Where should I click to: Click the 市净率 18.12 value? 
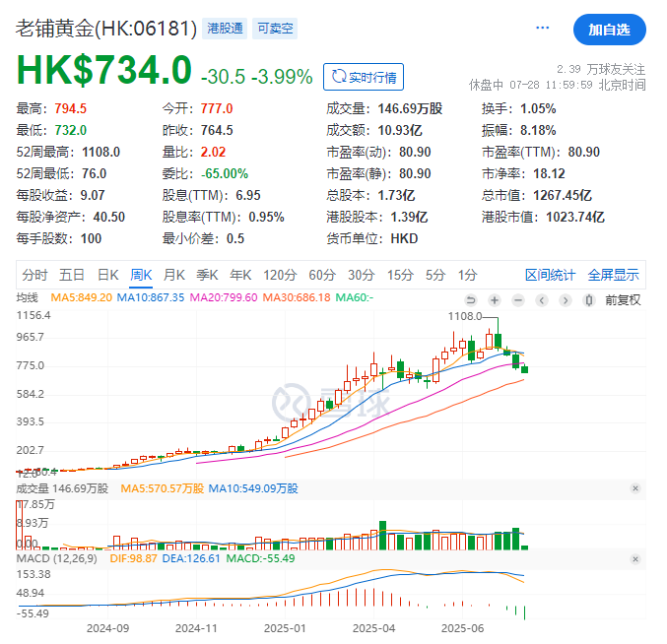click(x=549, y=174)
